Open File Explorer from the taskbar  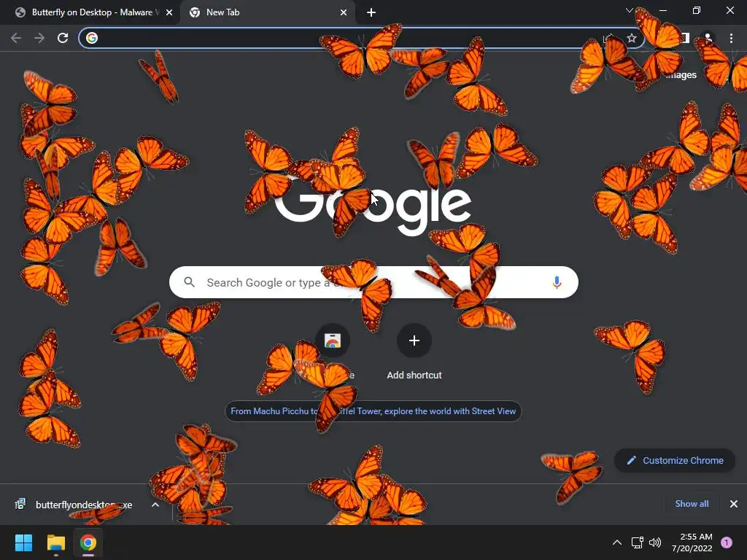click(55, 542)
